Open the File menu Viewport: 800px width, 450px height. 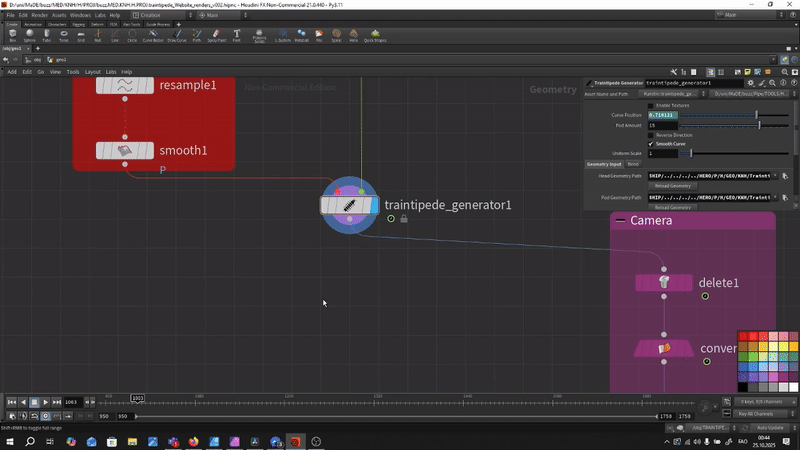pos(10,15)
